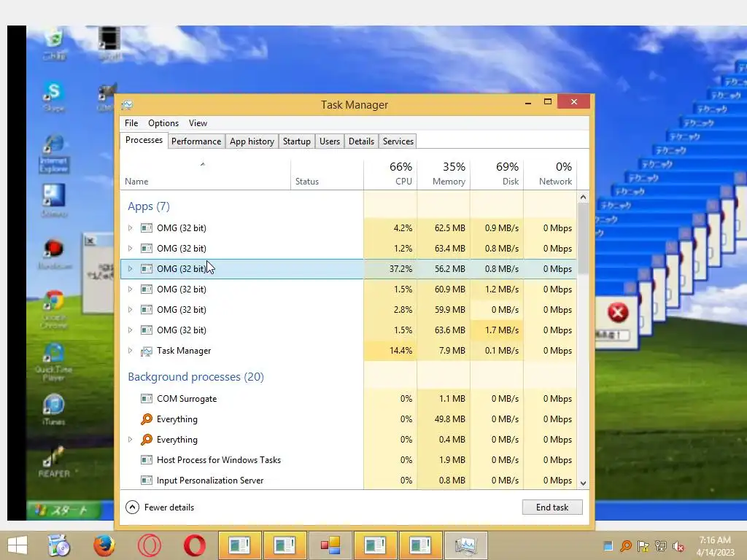Click the scrollbar down arrow
Screen dimensions: 747x560
583,483
